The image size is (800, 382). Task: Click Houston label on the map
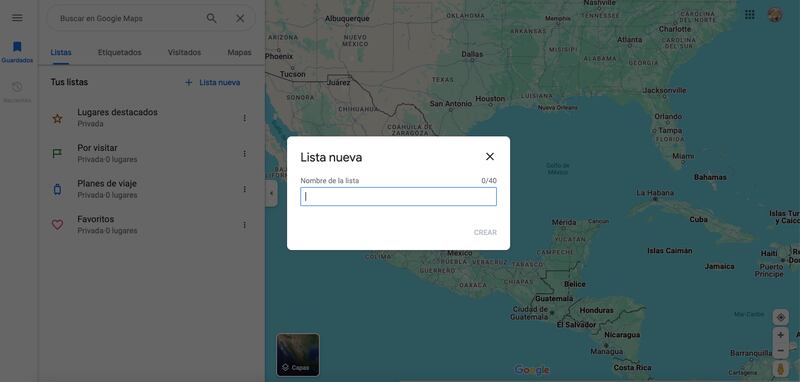[490, 98]
